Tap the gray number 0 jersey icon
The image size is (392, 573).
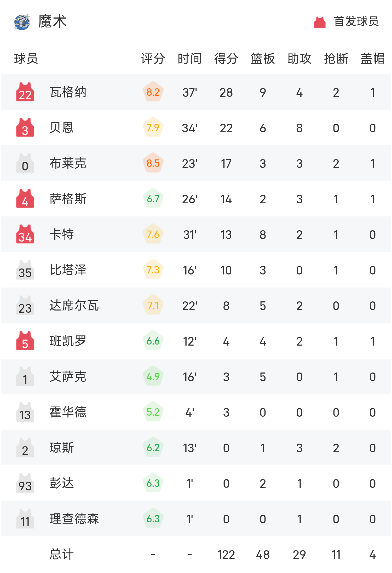25,163
